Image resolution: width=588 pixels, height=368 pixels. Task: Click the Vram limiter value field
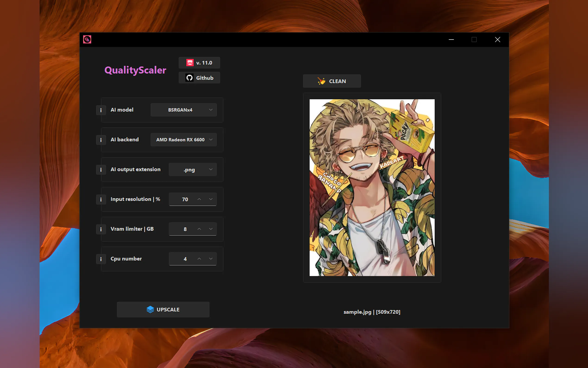tap(185, 229)
